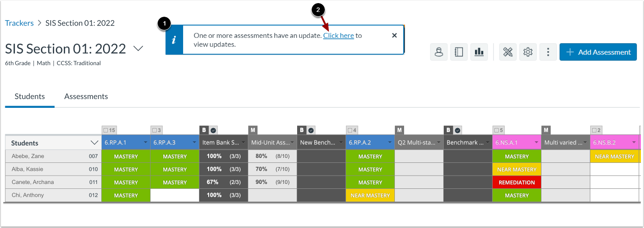Viewport: 644px width, 228px height.
Task: Click the 4 count badge above 6.RP.A.2
Action: pyautogui.click(x=352, y=130)
